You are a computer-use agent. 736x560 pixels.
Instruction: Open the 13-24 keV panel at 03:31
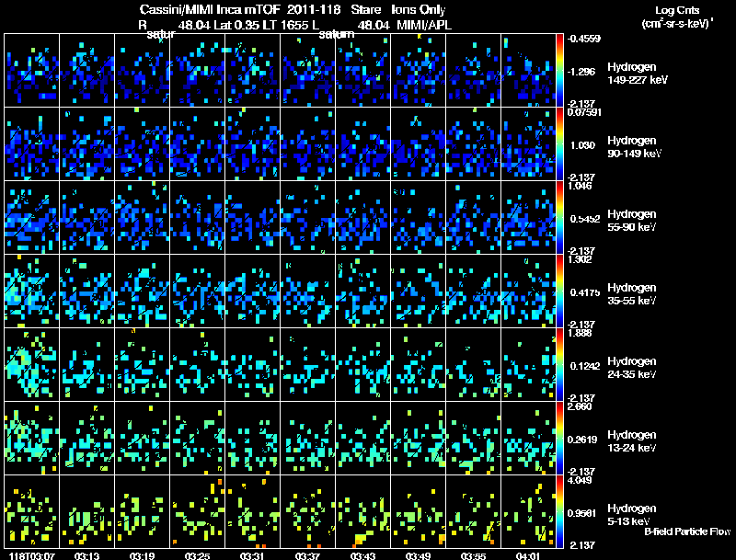[x=252, y=438]
